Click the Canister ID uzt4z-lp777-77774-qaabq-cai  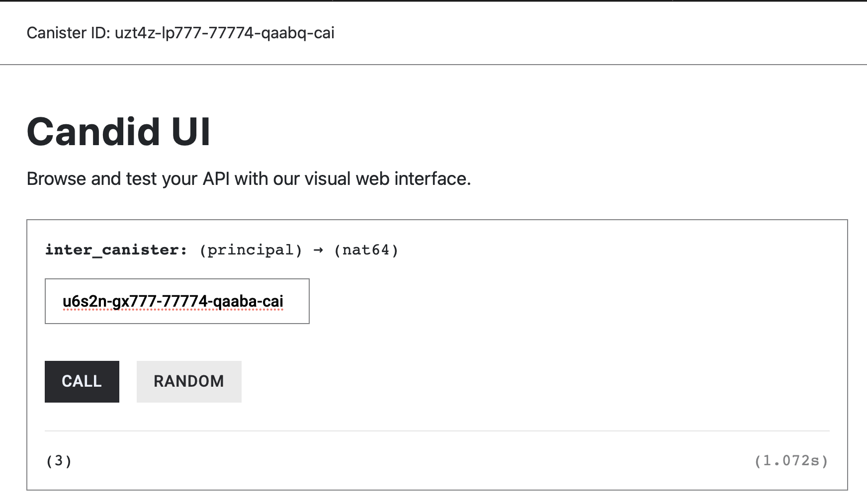click(181, 33)
